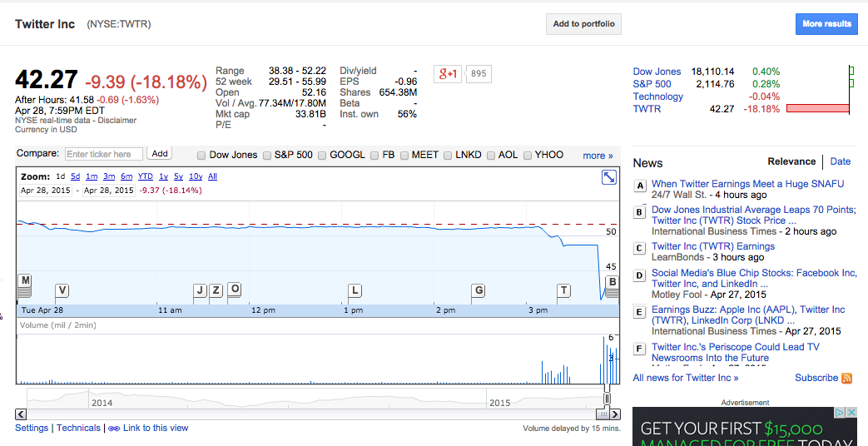Open the S&P 500 index link
The height and width of the screenshot is (446, 868).
(652, 84)
